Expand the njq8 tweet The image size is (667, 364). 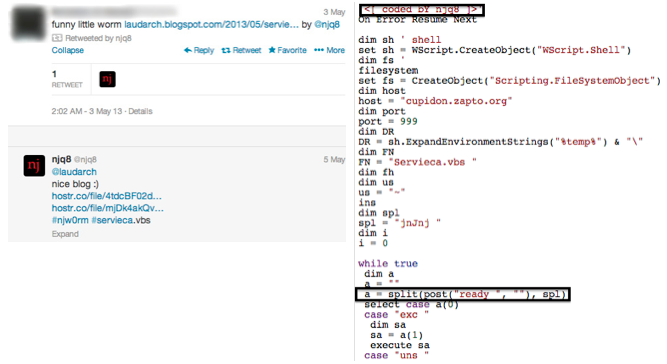click(x=65, y=234)
